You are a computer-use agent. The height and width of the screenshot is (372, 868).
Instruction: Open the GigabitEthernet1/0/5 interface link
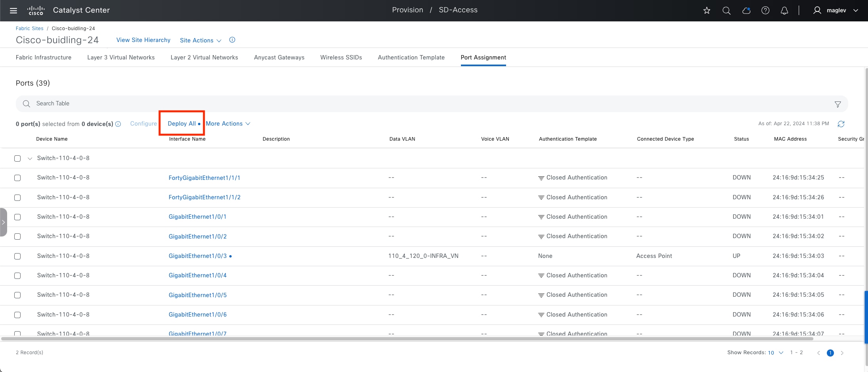(x=198, y=295)
